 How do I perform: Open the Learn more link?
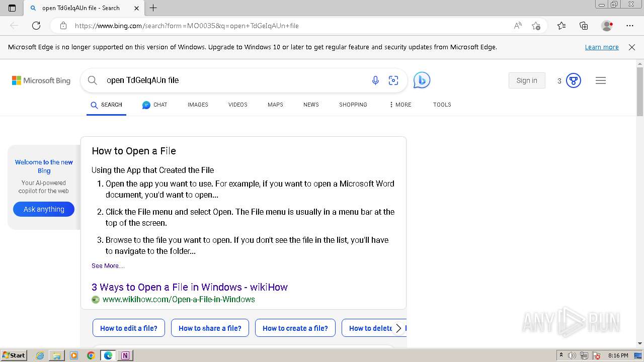602,47
